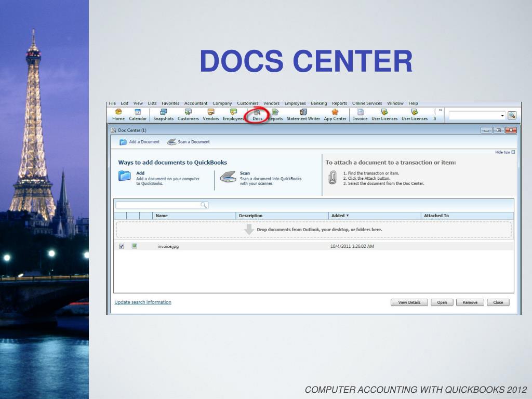Click the drop documents area
This screenshot has height=399, width=532.
click(x=314, y=230)
